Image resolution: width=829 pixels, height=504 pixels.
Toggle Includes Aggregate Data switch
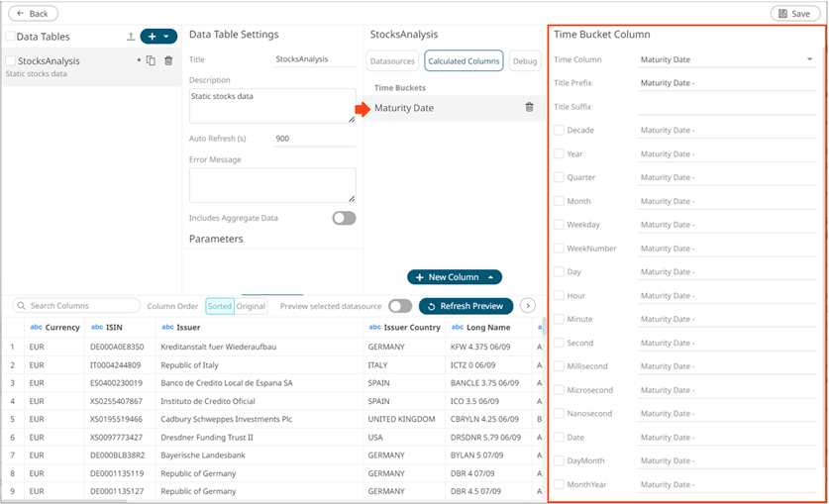coord(345,218)
